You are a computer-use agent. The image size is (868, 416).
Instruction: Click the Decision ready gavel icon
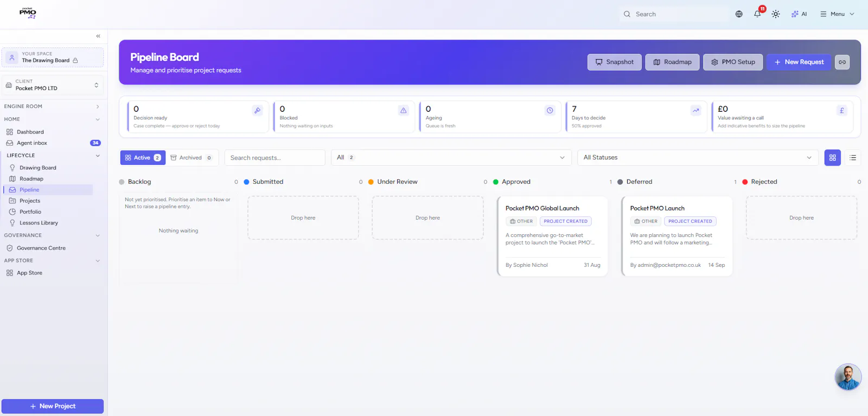(258, 111)
